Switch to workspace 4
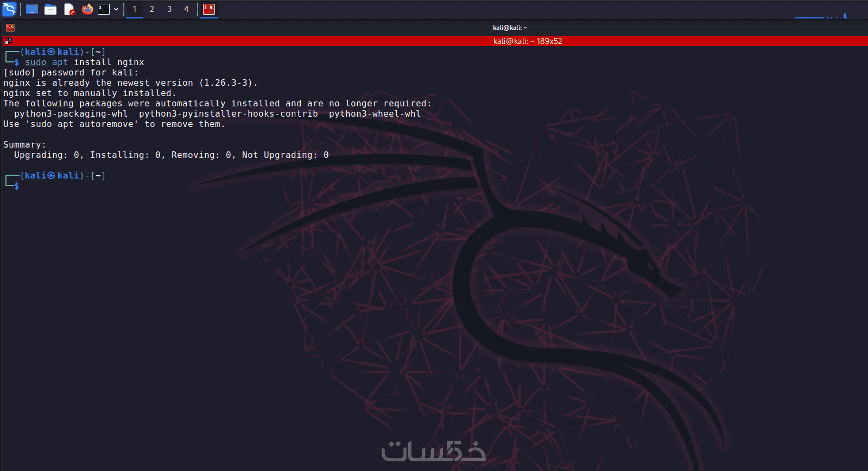Image resolution: width=868 pixels, height=471 pixels. (186, 9)
